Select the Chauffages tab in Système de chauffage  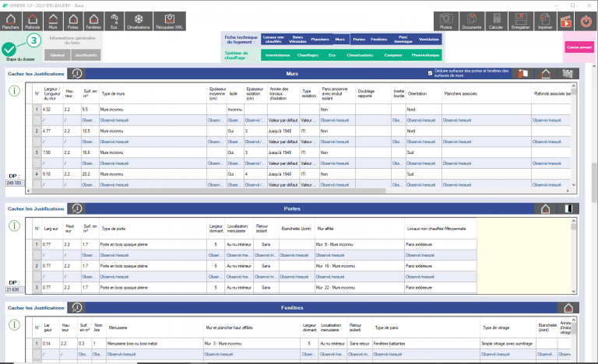pyautogui.click(x=309, y=55)
